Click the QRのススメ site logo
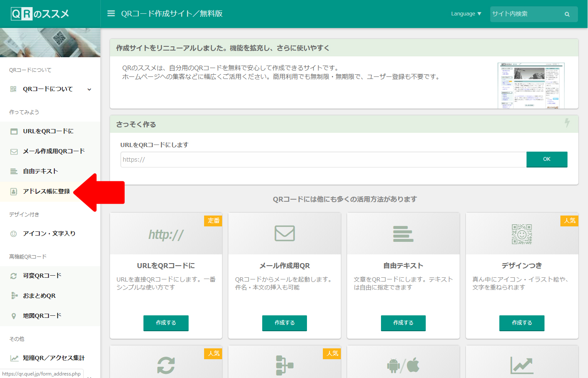The height and width of the screenshot is (378, 588). [x=40, y=14]
